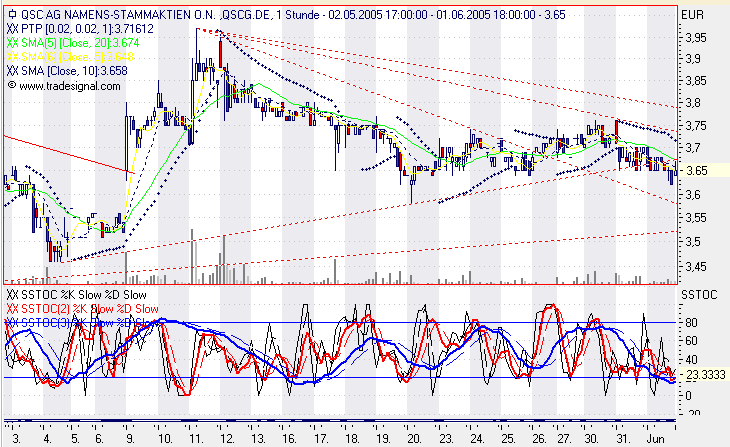Click the small chart icon before the QSC AG title

point(13,14)
